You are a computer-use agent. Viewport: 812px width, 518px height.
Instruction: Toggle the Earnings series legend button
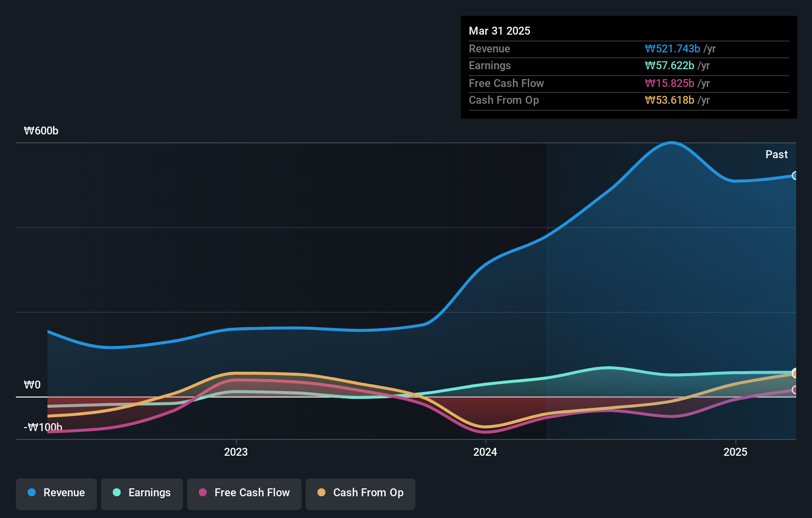142,494
